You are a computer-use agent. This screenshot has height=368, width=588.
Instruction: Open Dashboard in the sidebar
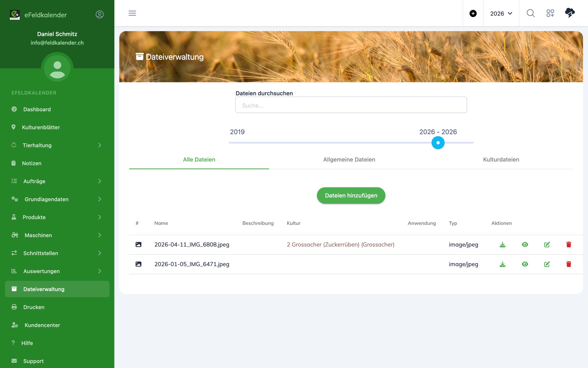point(57,109)
